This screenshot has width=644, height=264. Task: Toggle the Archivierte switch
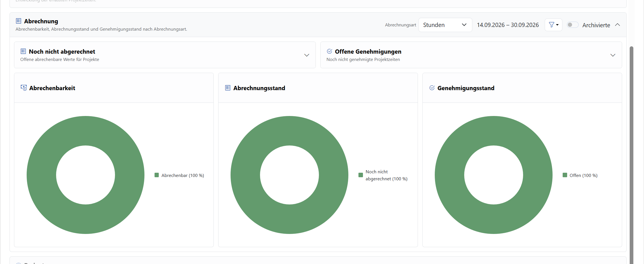point(572,25)
